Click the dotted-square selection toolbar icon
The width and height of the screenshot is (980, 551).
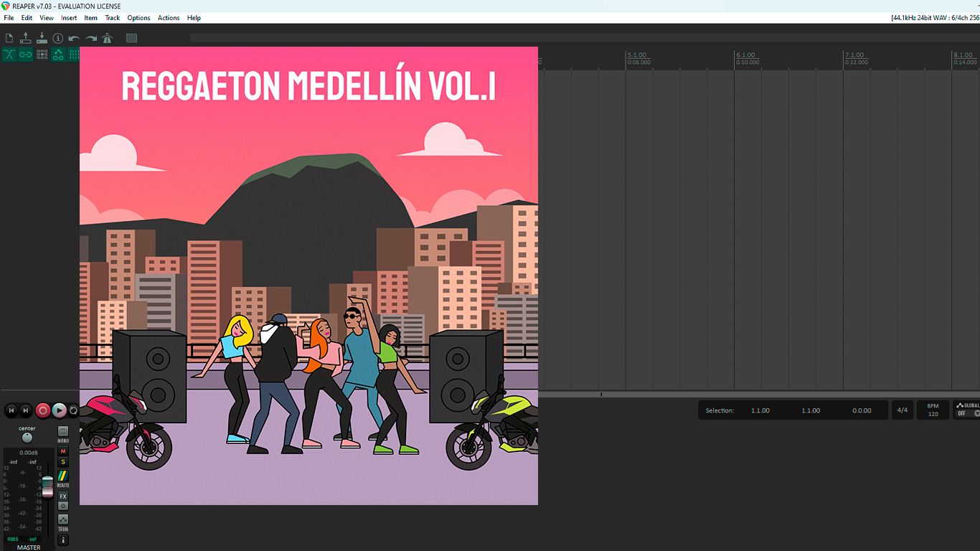[131, 38]
